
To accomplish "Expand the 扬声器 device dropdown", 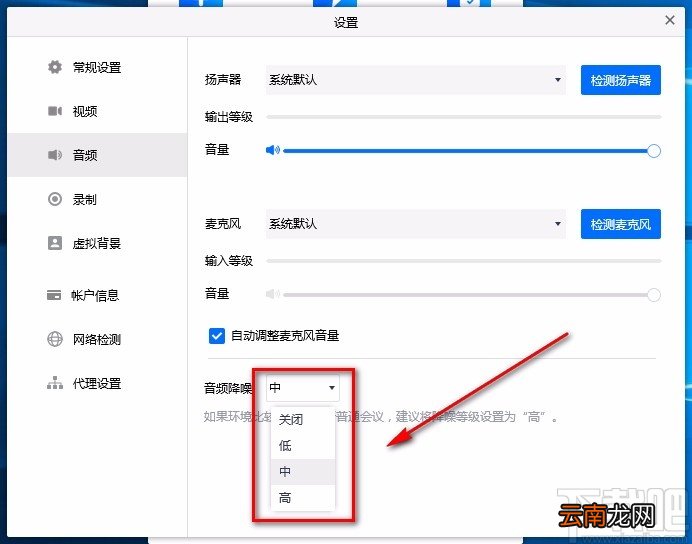I will click(415, 80).
